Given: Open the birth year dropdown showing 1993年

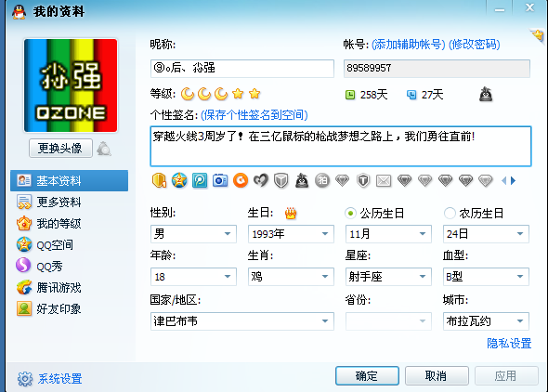Looking at the screenshot, I should (x=291, y=234).
